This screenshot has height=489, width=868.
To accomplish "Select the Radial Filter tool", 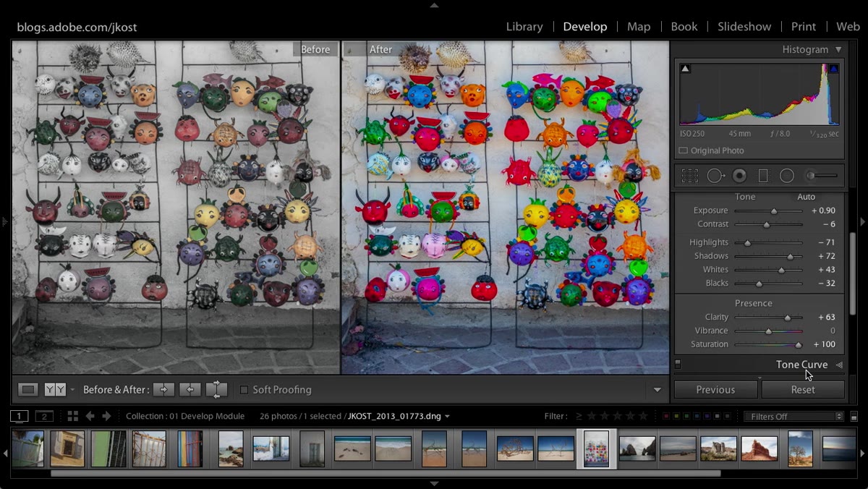I will click(x=787, y=176).
